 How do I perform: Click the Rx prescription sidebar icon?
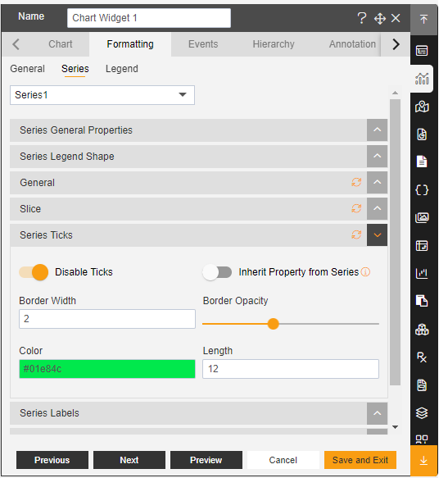pos(422,357)
